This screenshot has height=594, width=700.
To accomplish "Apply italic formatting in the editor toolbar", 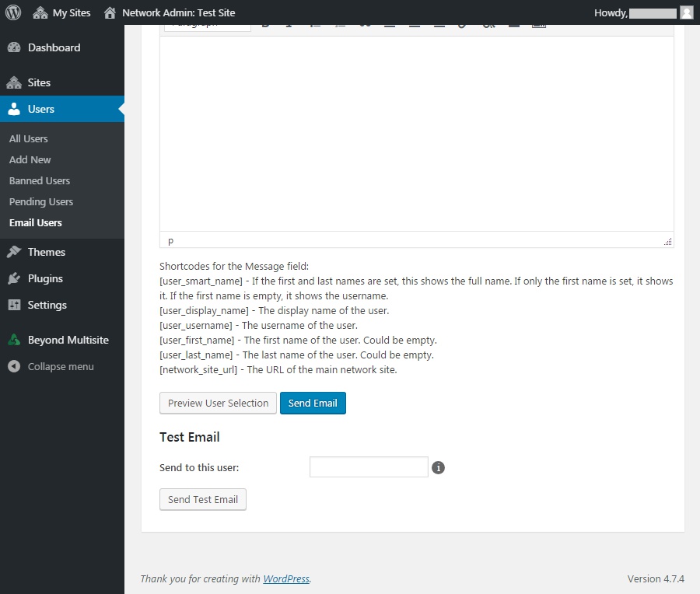I will 289,23.
